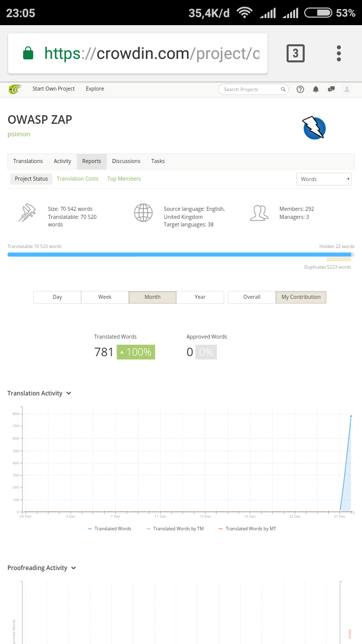The height and width of the screenshot is (644, 362).
Task: Open the Activity tab
Action: (x=62, y=161)
